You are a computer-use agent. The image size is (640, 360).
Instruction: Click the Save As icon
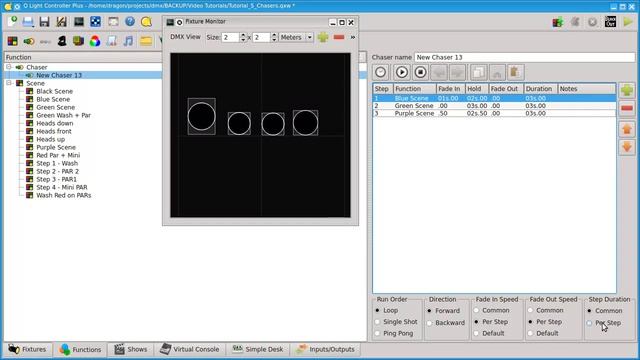(x=61, y=21)
